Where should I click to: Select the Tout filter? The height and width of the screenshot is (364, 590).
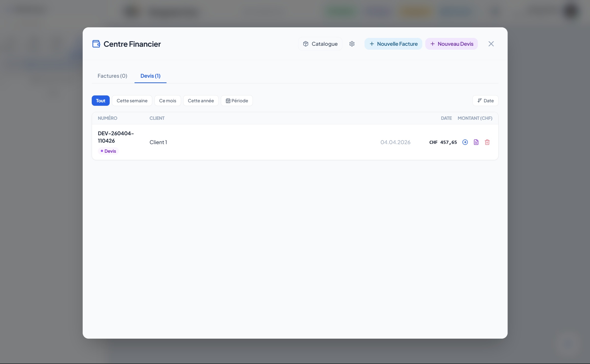point(101,101)
